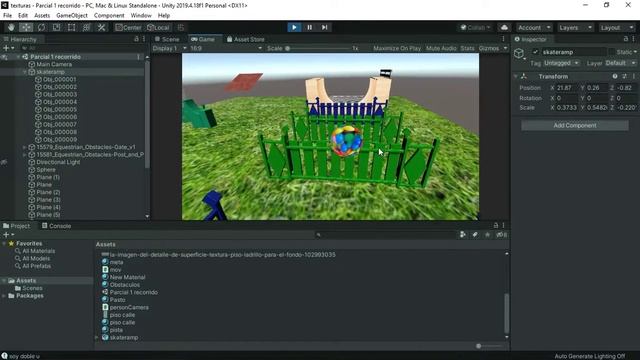Click Position X input field
The width and height of the screenshot is (640, 360).
click(x=568, y=88)
